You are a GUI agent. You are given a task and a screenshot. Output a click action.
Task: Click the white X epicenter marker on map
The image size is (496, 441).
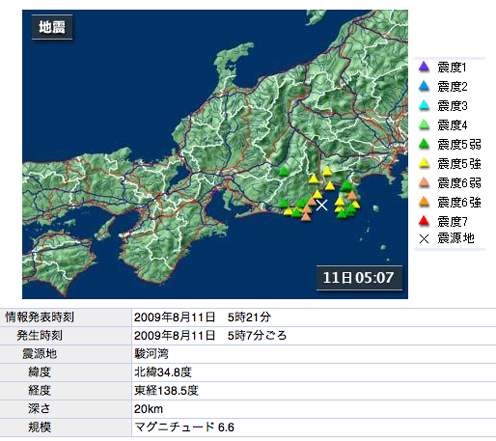click(322, 205)
